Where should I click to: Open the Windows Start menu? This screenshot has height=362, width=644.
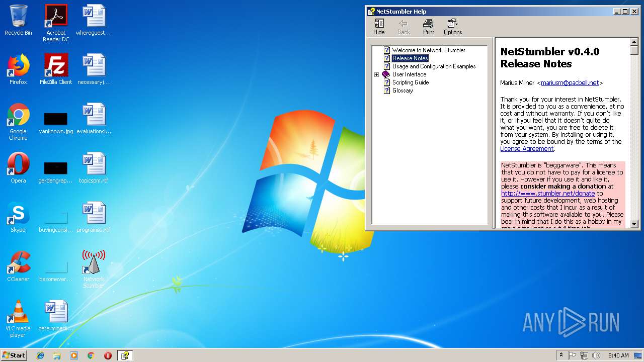coord(14,355)
